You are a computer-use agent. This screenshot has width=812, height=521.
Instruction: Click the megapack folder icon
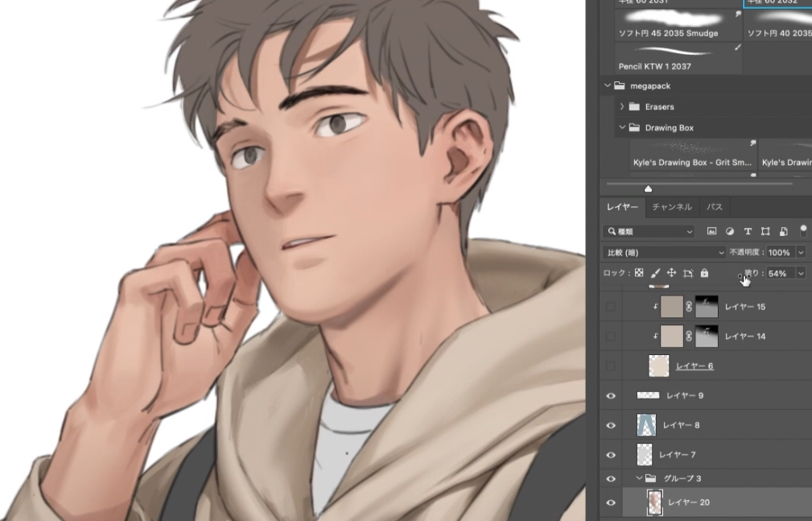620,85
